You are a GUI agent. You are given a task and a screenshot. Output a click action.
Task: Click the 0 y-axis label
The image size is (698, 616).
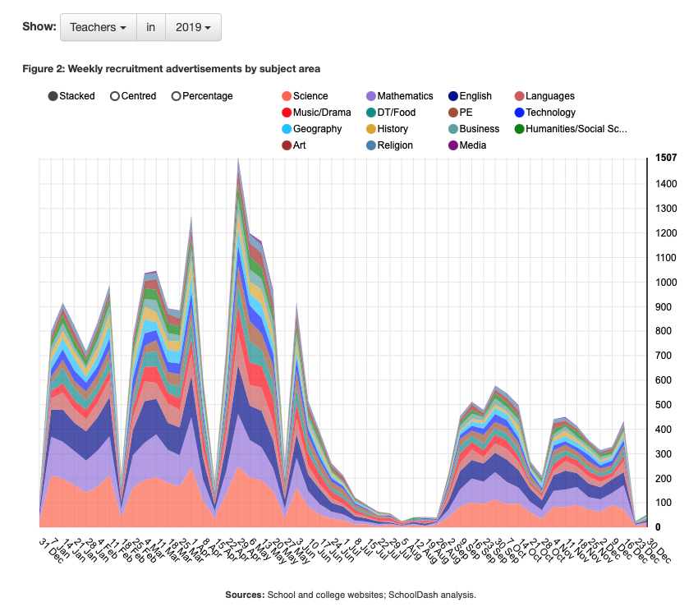click(658, 527)
